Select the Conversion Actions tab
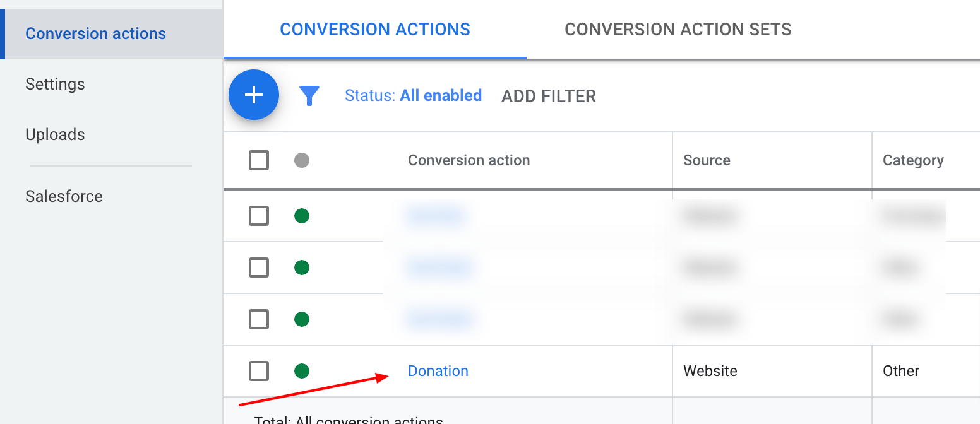980x424 pixels. click(x=375, y=29)
